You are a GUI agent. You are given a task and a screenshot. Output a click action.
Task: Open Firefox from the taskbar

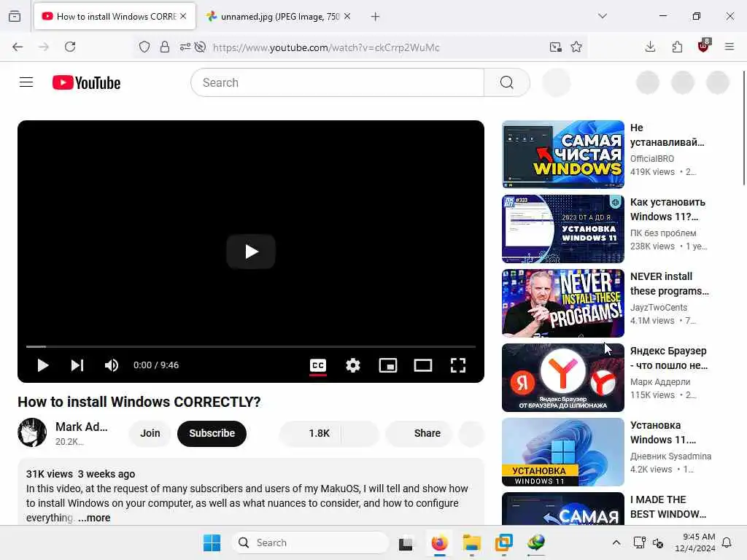(439, 542)
